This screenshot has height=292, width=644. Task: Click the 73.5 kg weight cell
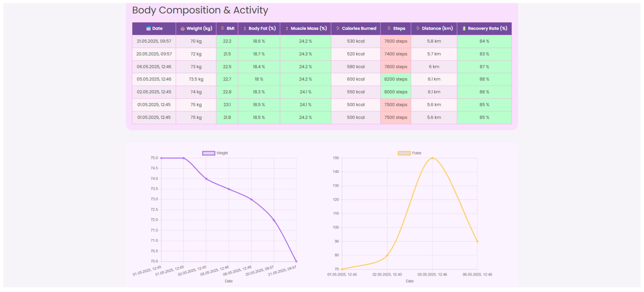coord(196,79)
